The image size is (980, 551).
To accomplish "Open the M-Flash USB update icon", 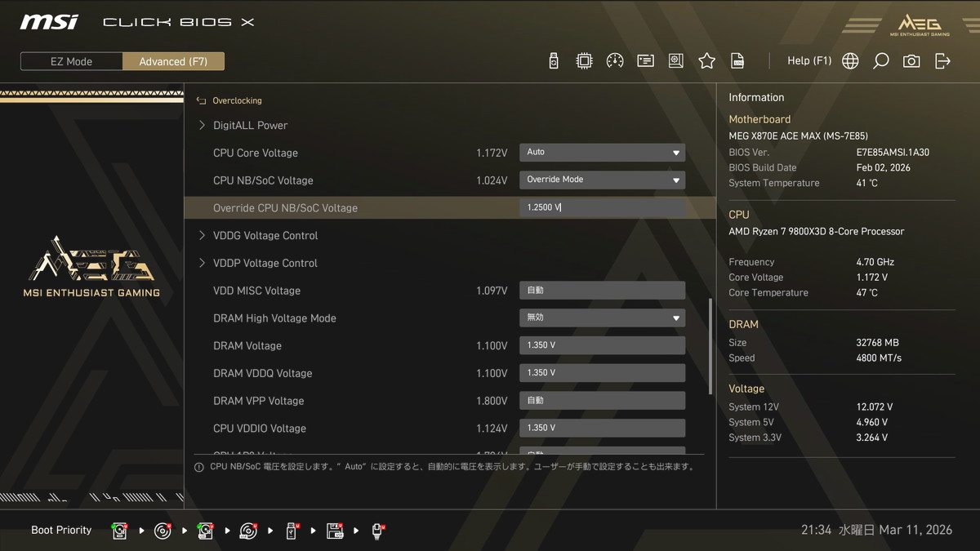I will [554, 61].
